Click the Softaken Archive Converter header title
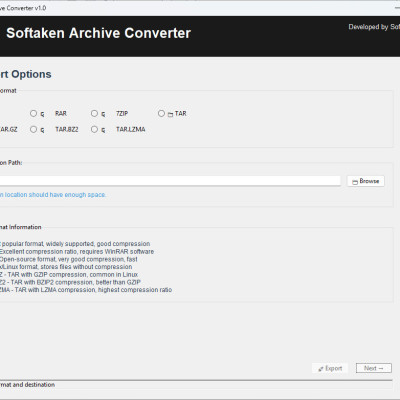Image resolution: width=400 pixels, height=400 pixels. click(99, 33)
